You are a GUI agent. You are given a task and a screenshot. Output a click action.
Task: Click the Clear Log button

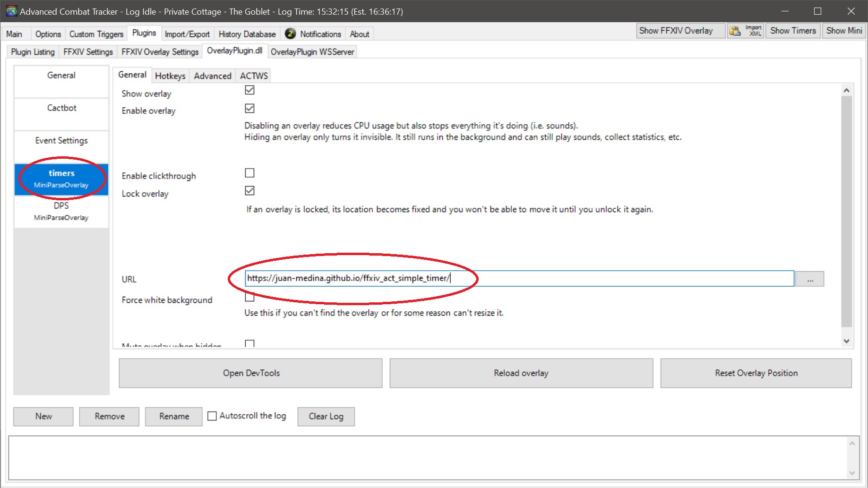point(326,417)
